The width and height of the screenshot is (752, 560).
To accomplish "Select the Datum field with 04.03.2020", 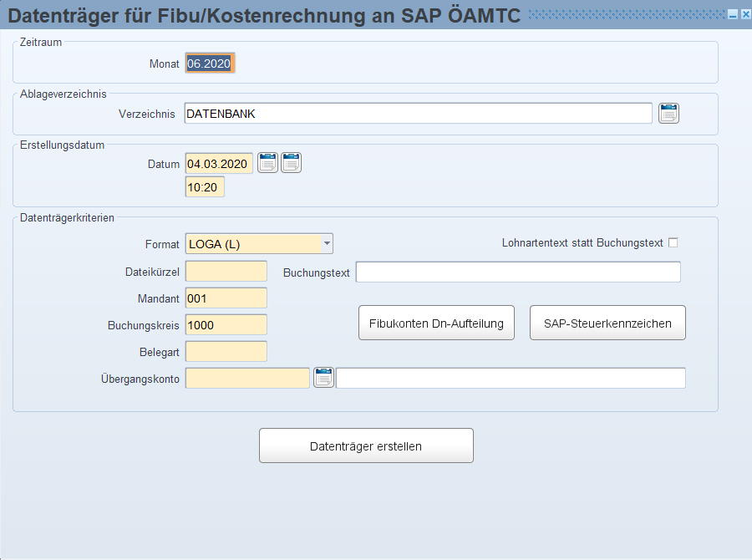I will click(x=219, y=164).
